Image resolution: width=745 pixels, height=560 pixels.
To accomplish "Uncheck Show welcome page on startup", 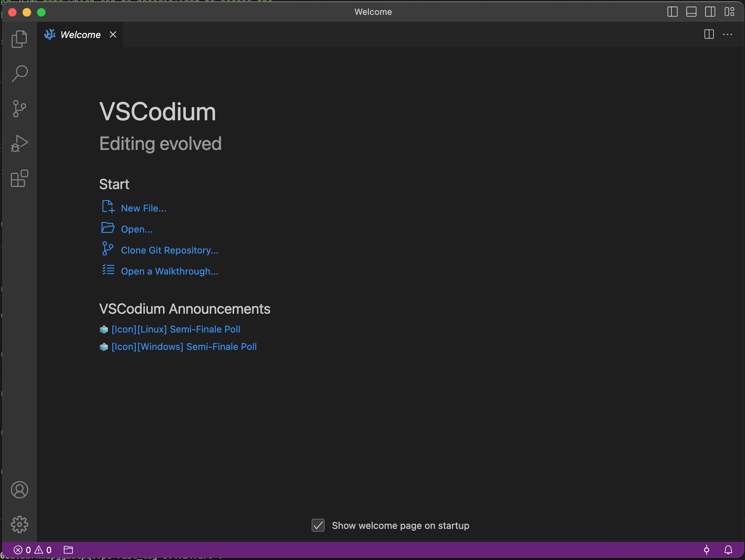I will click(318, 526).
